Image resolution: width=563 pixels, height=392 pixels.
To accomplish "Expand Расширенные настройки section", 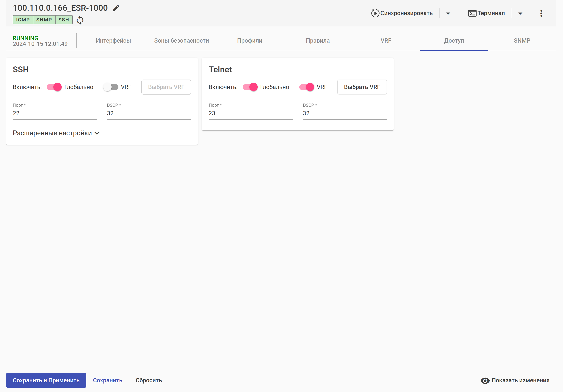I will point(56,133).
